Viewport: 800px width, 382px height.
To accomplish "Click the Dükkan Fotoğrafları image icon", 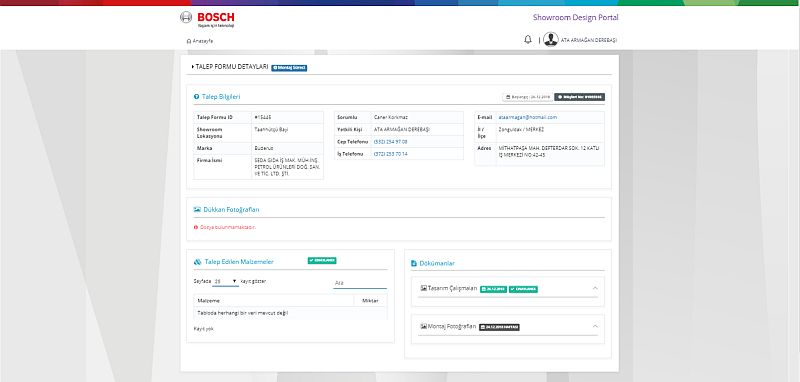I will tap(197, 210).
